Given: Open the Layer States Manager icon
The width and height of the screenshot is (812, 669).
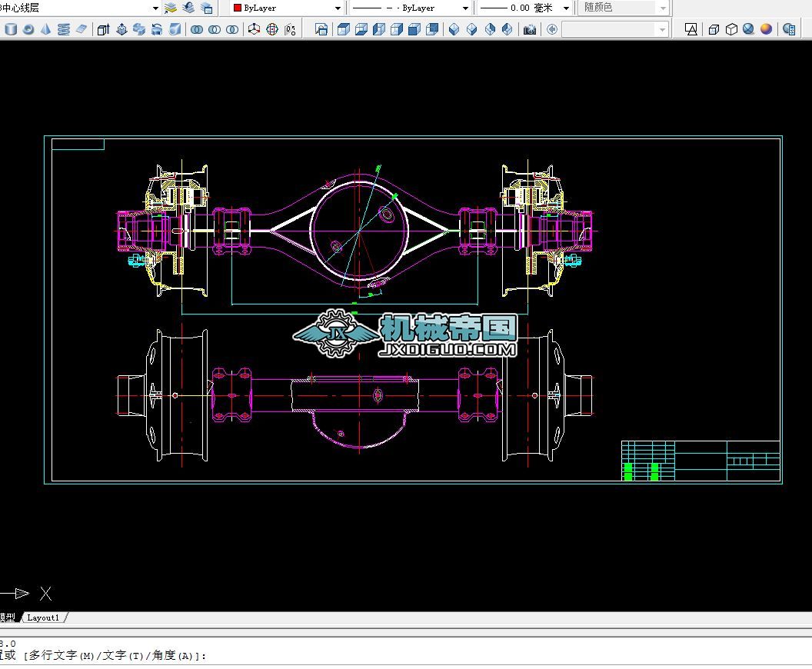Looking at the screenshot, I should pos(206,8).
